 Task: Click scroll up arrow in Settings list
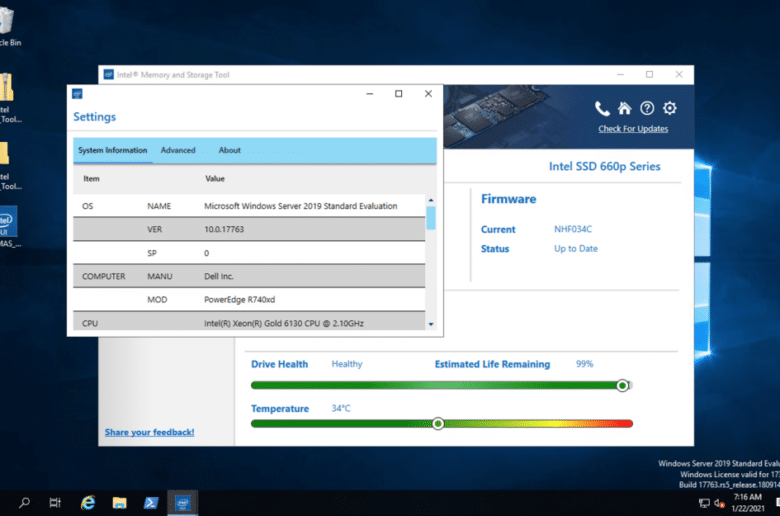pyautogui.click(x=431, y=200)
